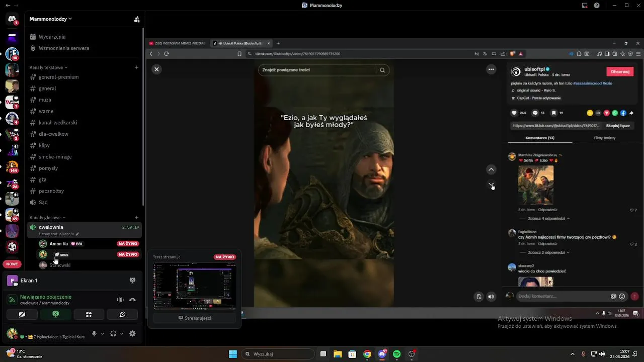Click the Dodaj komentarz input field
This screenshot has height=362, width=644.
[x=561, y=296]
